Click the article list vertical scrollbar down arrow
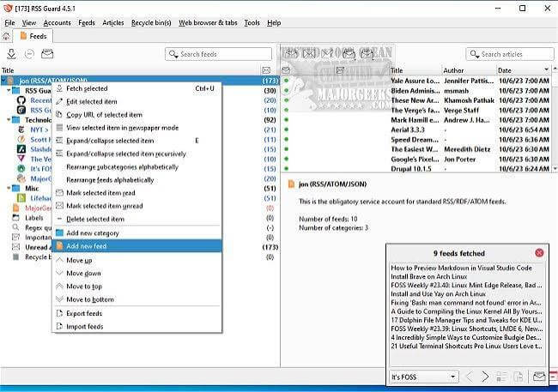Screen dimensions: 558x392 [x=555, y=169]
